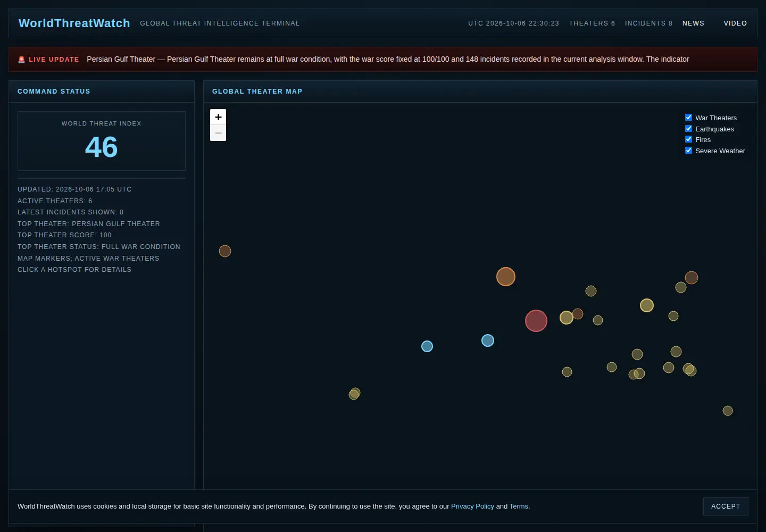Select the large red hotspot marker
This screenshot has height=532, width=766.
(536, 321)
